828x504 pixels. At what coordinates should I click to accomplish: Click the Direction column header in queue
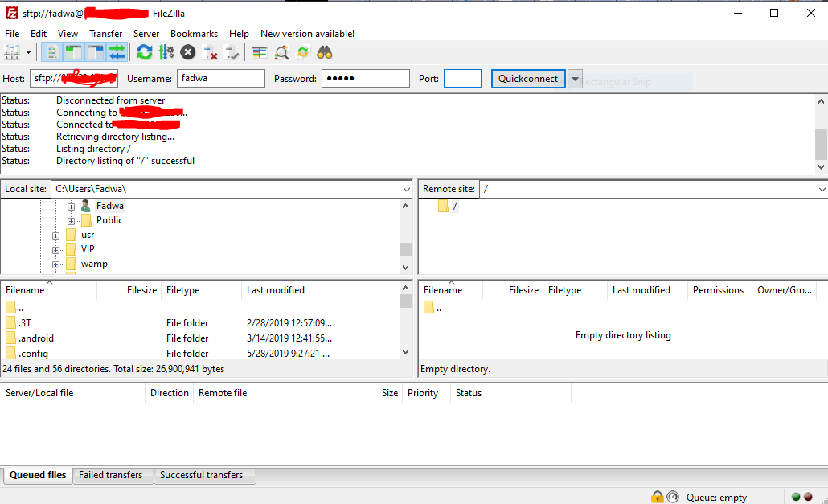tap(169, 393)
